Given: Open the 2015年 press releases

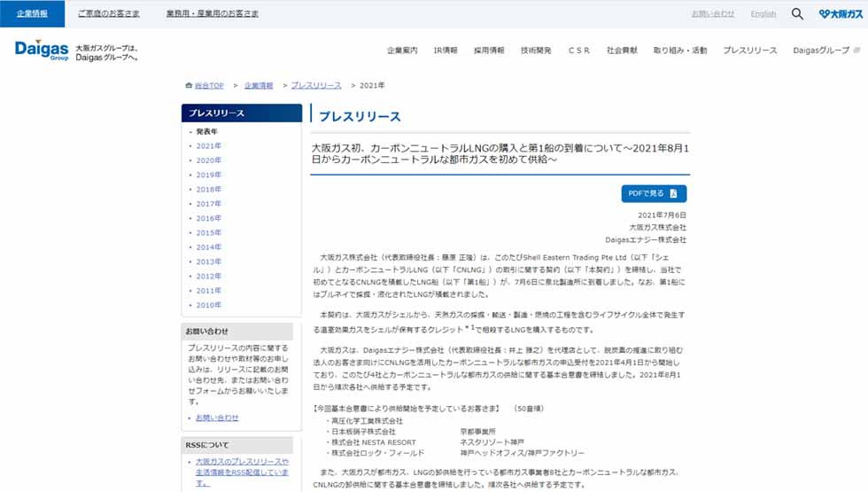Looking at the screenshot, I should click(x=209, y=232).
